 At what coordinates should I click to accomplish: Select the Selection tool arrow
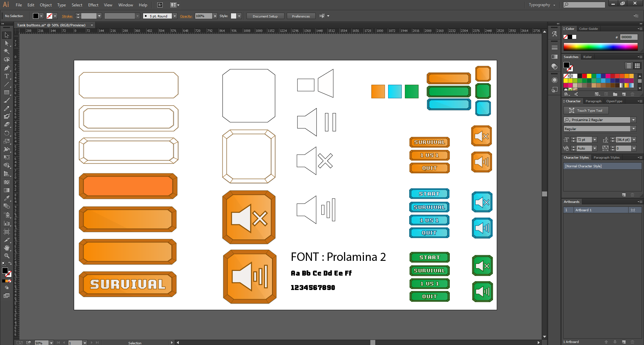tap(7, 35)
